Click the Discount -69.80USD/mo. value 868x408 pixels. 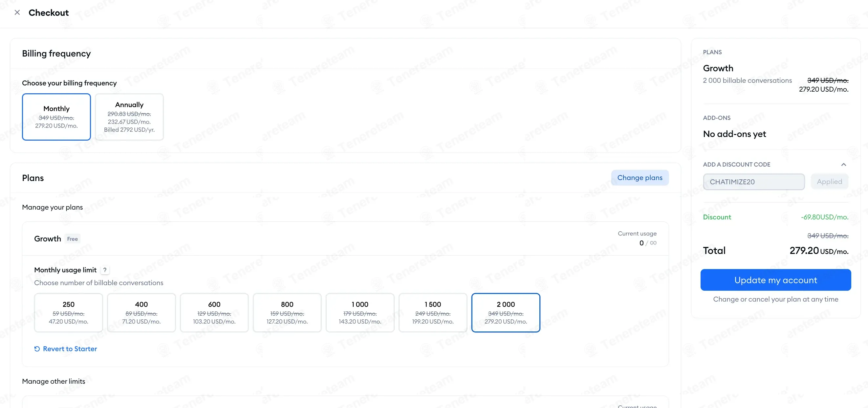[x=825, y=217]
